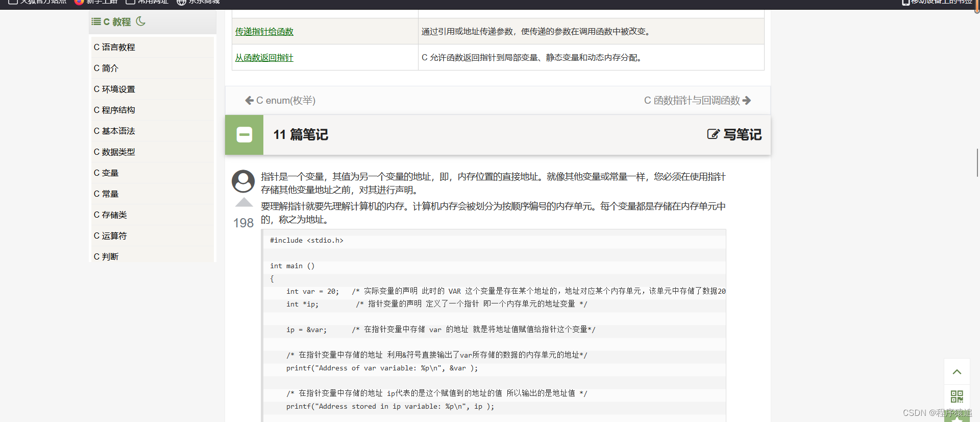Click the C 允许函数返回指针 description cell
980x422 pixels.
point(591,58)
